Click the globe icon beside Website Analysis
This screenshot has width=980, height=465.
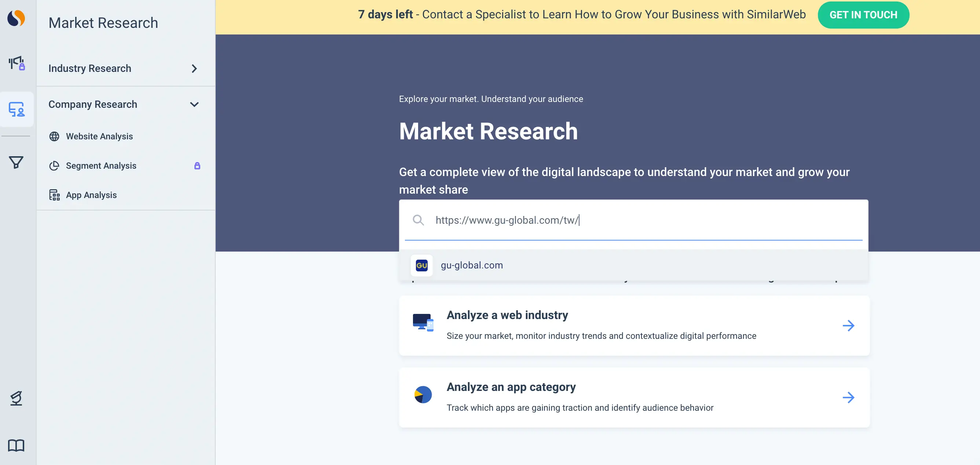(x=54, y=136)
